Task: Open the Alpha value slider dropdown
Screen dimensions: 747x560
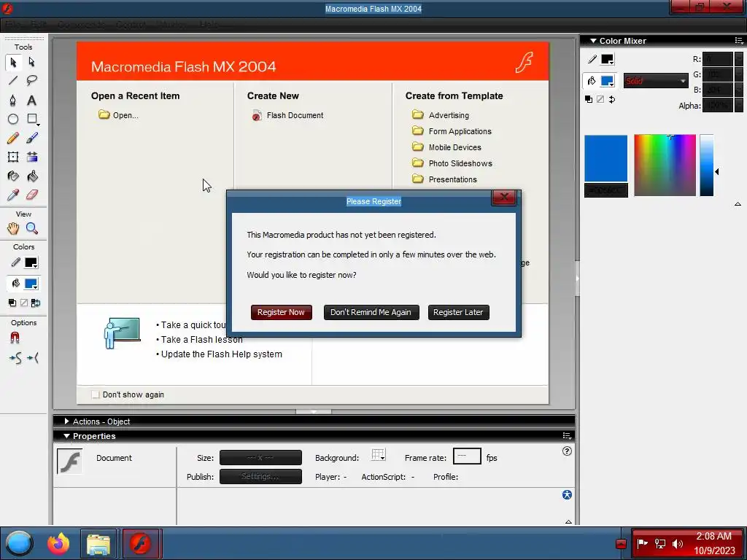Action: [738, 105]
